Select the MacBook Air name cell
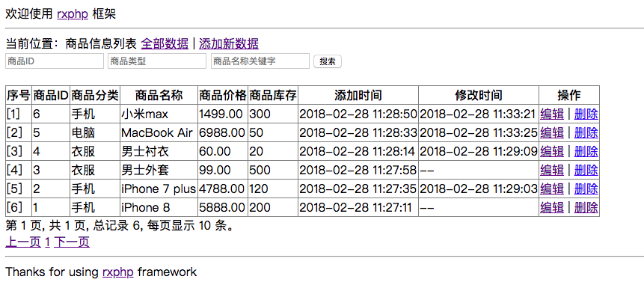The image size is (644, 294). [159, 132]
